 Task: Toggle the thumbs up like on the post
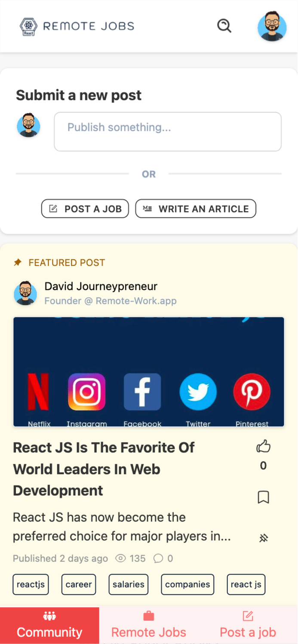point(264,446)
